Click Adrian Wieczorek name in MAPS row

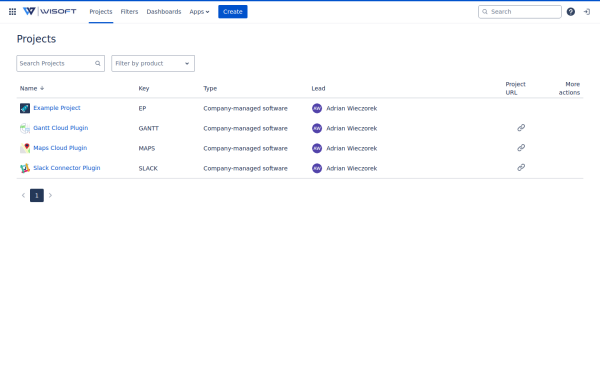pyautogui.click(x=352, y=148)
